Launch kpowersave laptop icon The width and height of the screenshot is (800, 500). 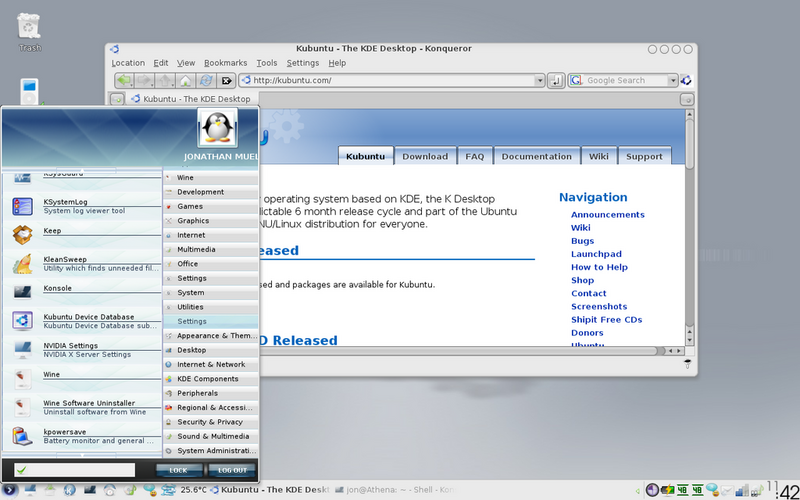point(22,436)
